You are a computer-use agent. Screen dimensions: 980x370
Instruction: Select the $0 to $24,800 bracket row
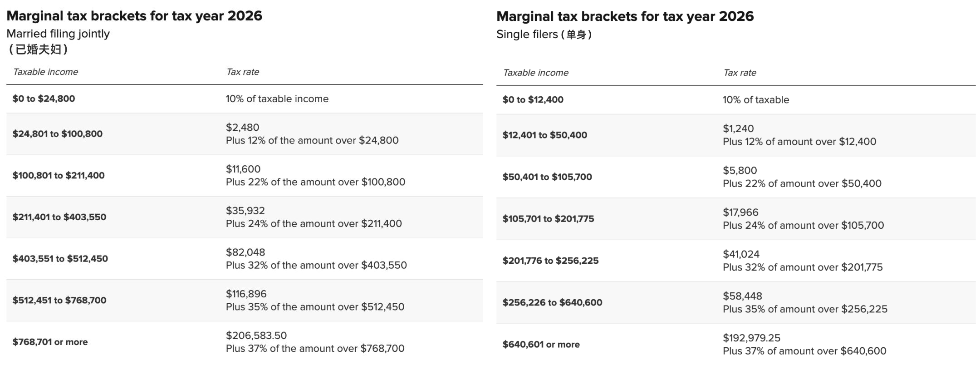pos(44,99)
